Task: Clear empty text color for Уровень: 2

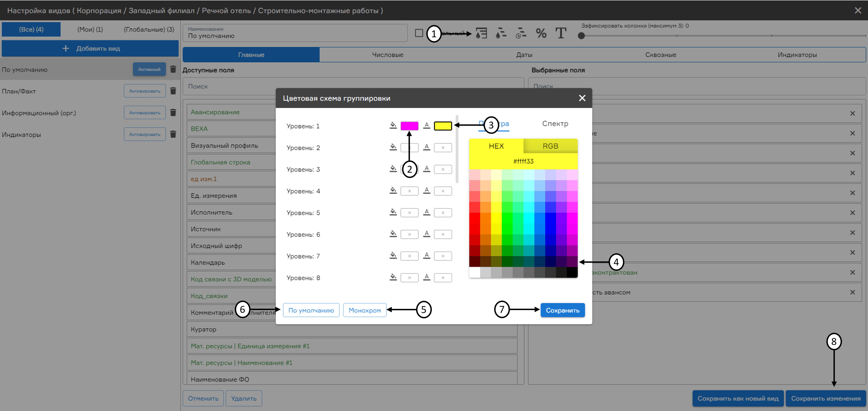Action: tap(443, 147)
